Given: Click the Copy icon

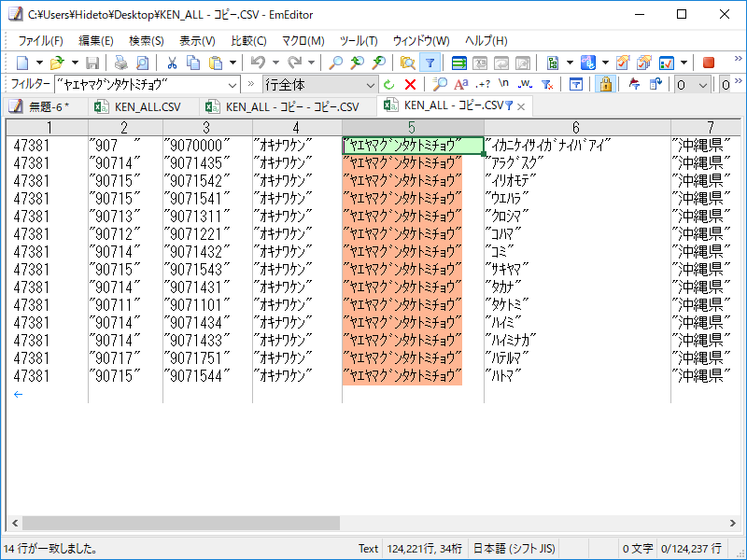Looking at the screenshot, I should click(x=193, y=63).
